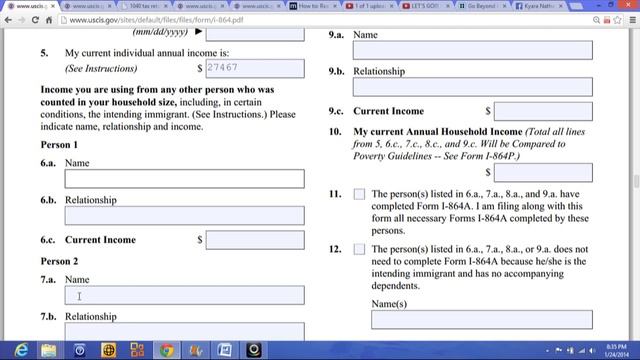
Task: Click the taskbar clock showing 8:35 PM
Action: point(617,351)
